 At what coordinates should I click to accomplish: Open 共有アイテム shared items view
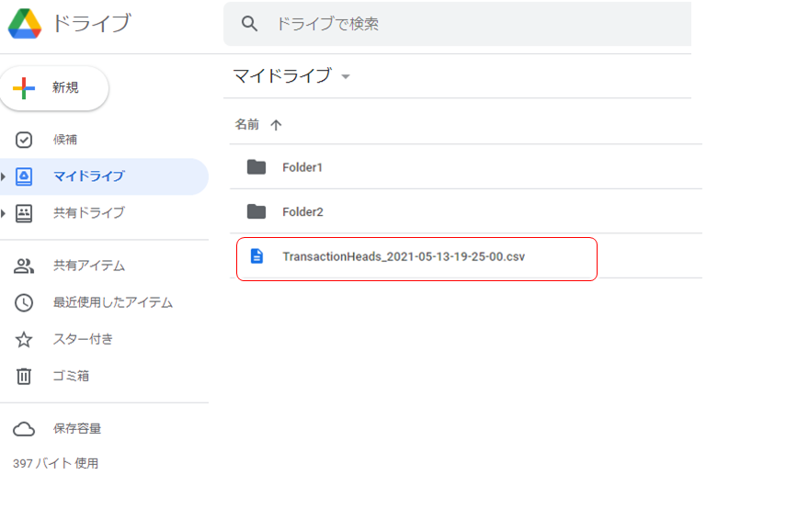(26, 267)
